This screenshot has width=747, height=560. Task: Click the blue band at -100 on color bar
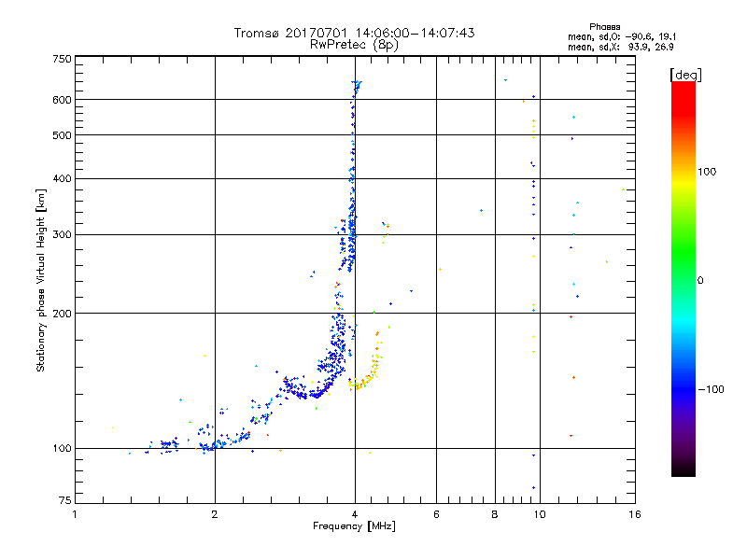(x=684, y=389)
